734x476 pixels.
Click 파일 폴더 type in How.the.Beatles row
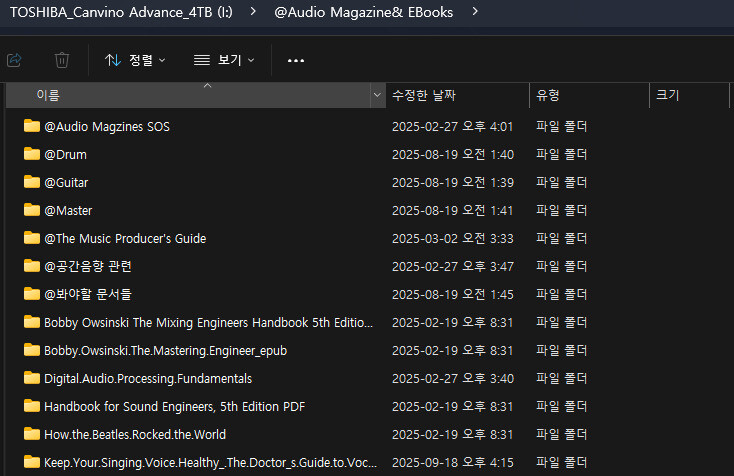[x=561, y=435]
